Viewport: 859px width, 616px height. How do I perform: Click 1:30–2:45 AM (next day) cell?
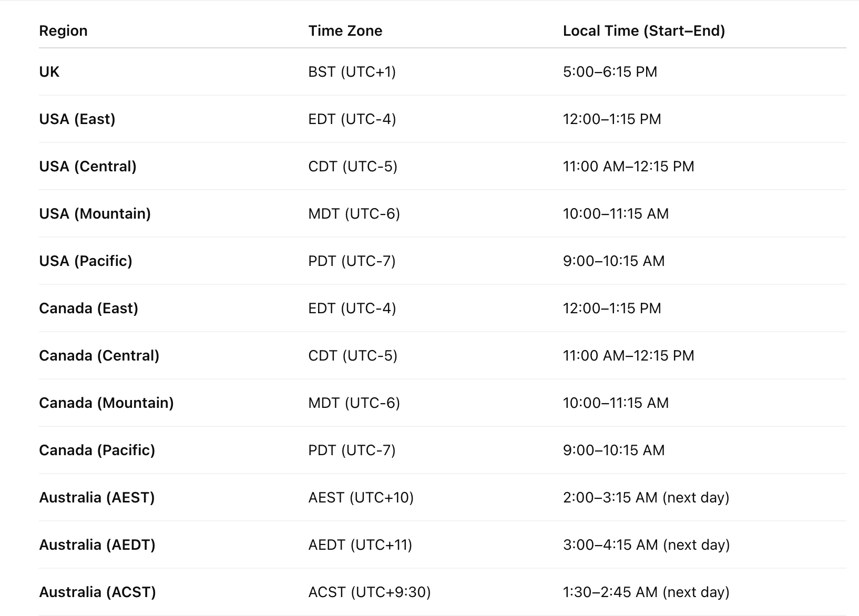[646, 592]
